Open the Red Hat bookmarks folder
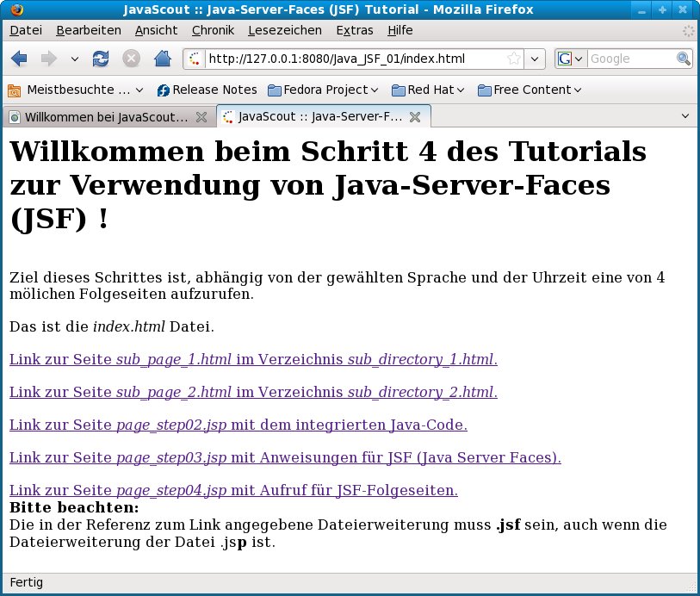700x596 pixels. pos(428,90)
